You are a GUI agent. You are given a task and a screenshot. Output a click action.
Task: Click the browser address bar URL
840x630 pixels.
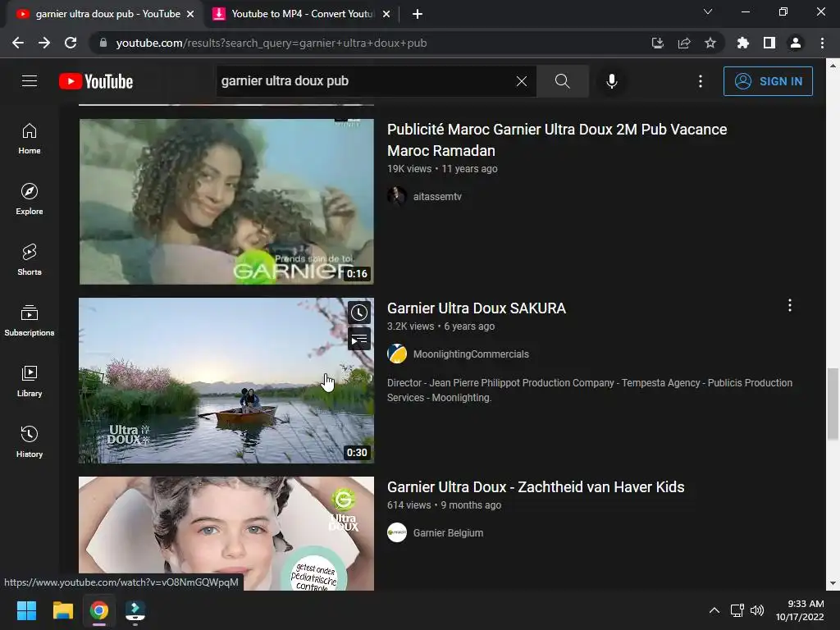pos(271,43)
